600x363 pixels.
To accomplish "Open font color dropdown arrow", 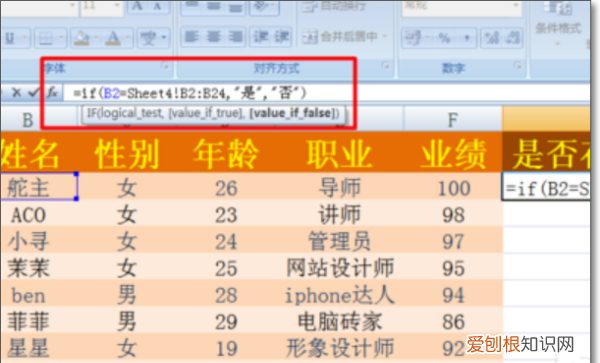I will (x=128, y=38).
